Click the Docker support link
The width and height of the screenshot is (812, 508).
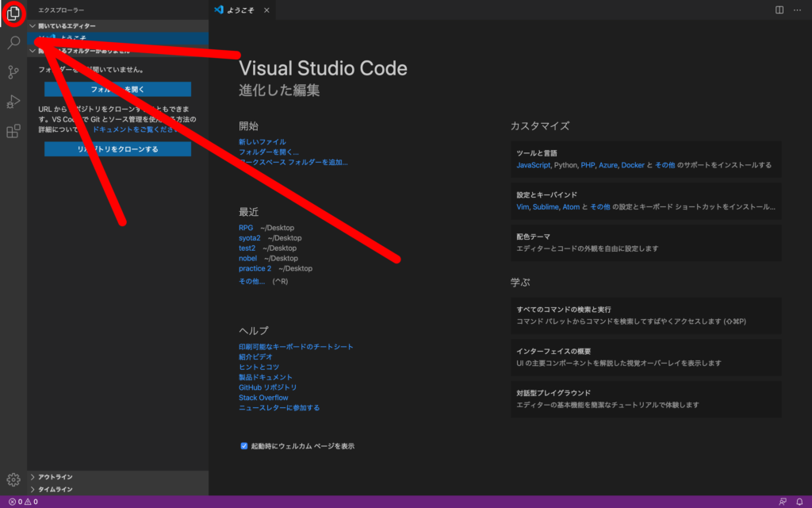point(633,165)
